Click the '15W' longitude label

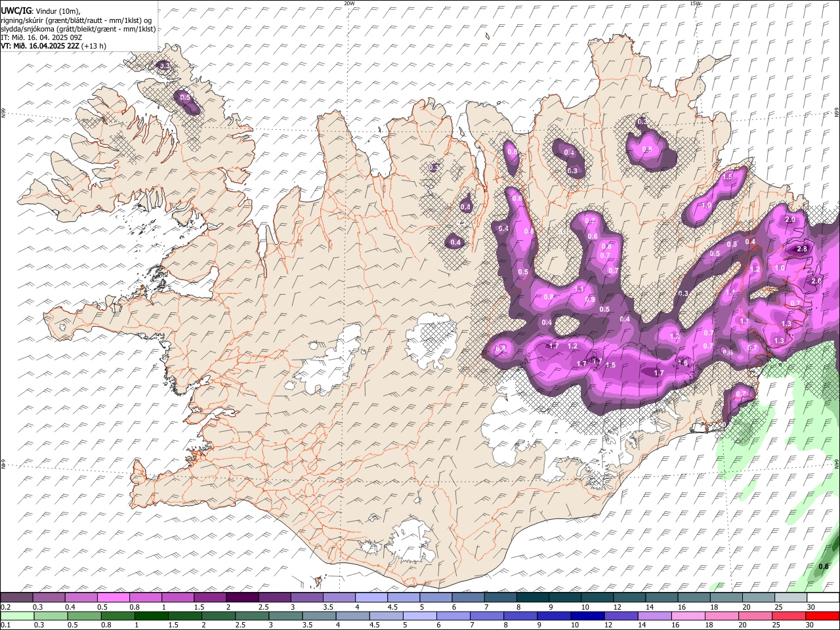(695, 3)
